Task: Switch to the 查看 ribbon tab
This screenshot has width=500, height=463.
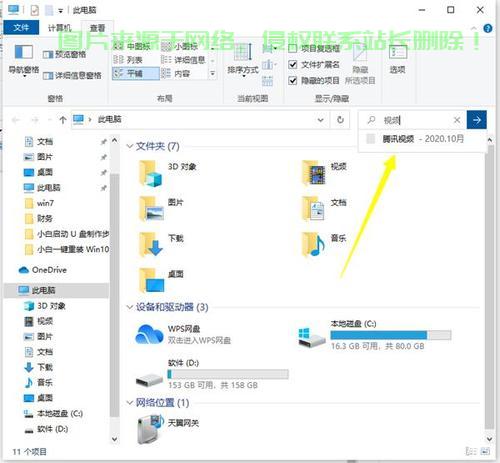Action: pyautogui.click(x=97, y=28)
